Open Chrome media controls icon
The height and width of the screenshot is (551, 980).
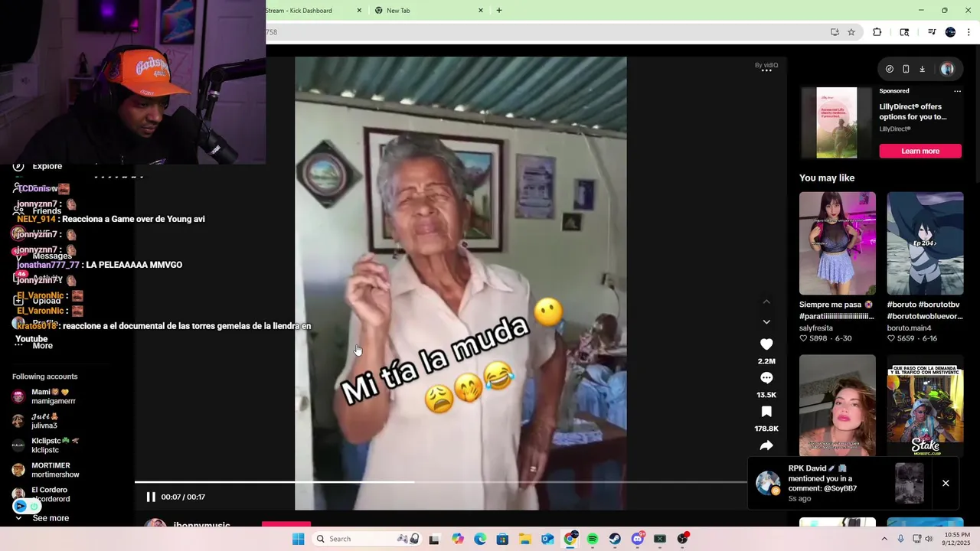pos(932,32)
